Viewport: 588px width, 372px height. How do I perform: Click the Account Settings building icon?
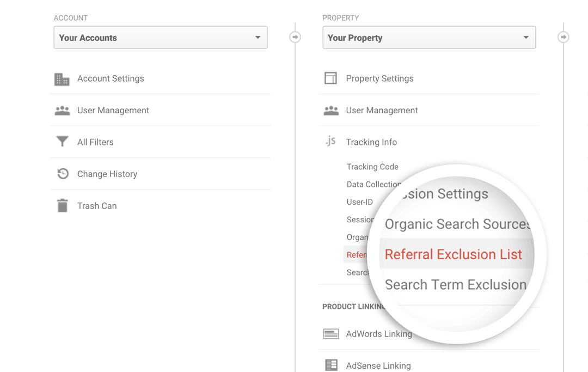click(62, 79)
